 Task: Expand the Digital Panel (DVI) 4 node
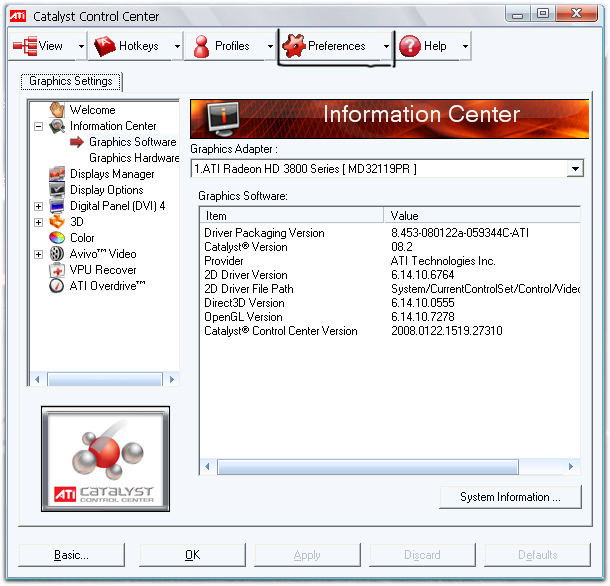(38, 206)
